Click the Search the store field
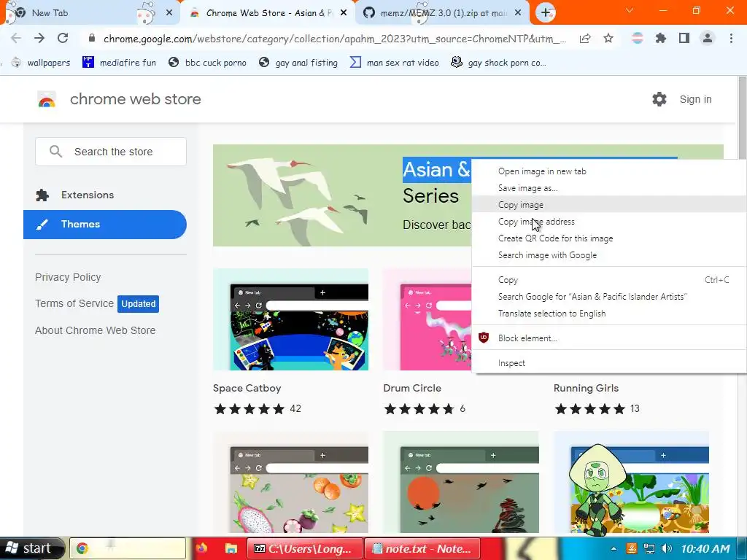747x560 pixels. (111, 152)
